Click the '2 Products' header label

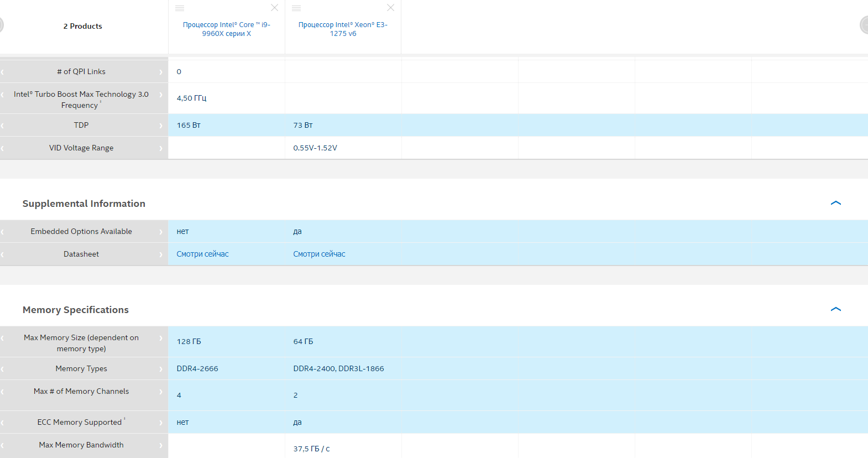(x=83, y=26)
